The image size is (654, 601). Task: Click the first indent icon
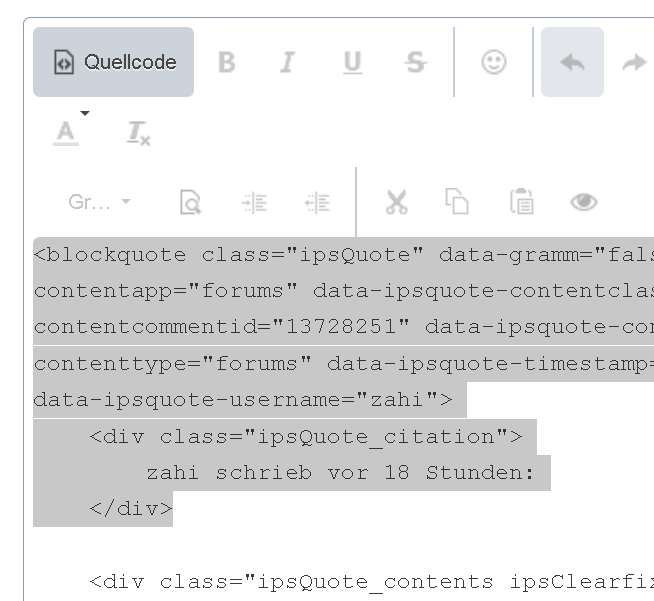pos(254,202)
